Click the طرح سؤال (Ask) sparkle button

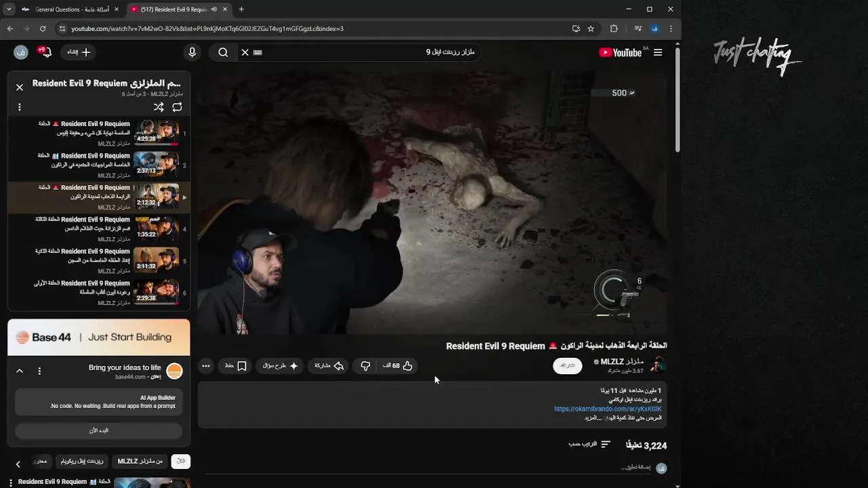(x=281, y=366)
